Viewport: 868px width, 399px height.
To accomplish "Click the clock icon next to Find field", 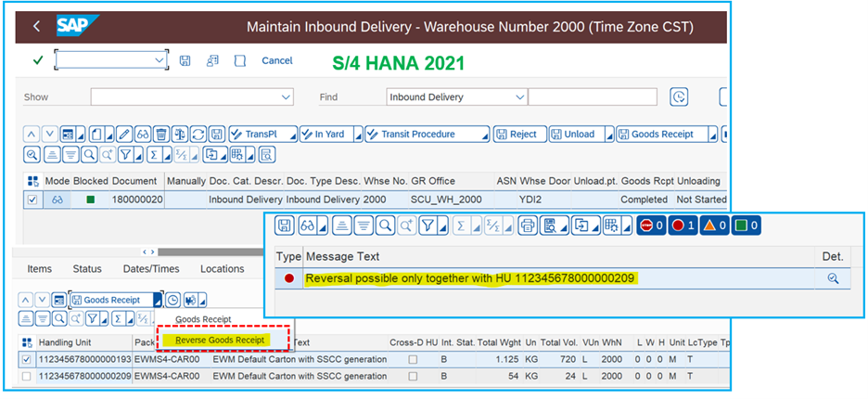I will (x=680, y=97).
